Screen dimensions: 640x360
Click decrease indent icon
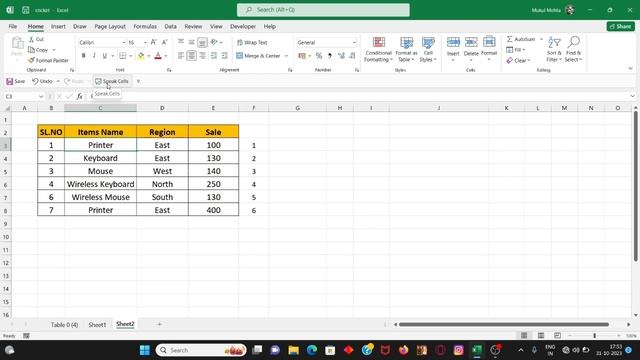tap(213, 56)
